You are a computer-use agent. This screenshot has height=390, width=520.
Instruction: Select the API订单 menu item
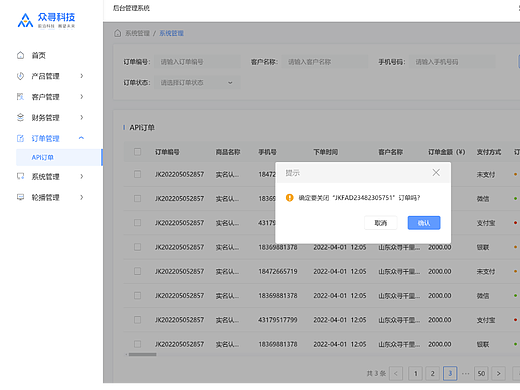pos(59,157)
